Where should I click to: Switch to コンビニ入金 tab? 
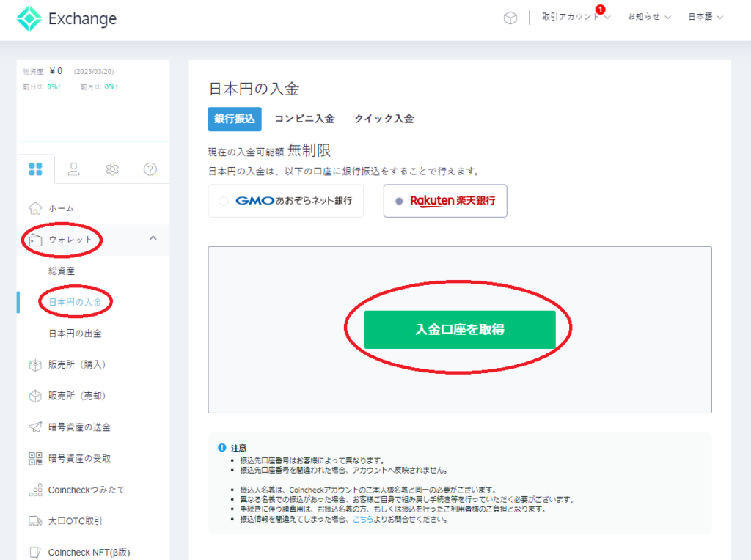pos(304,119)
